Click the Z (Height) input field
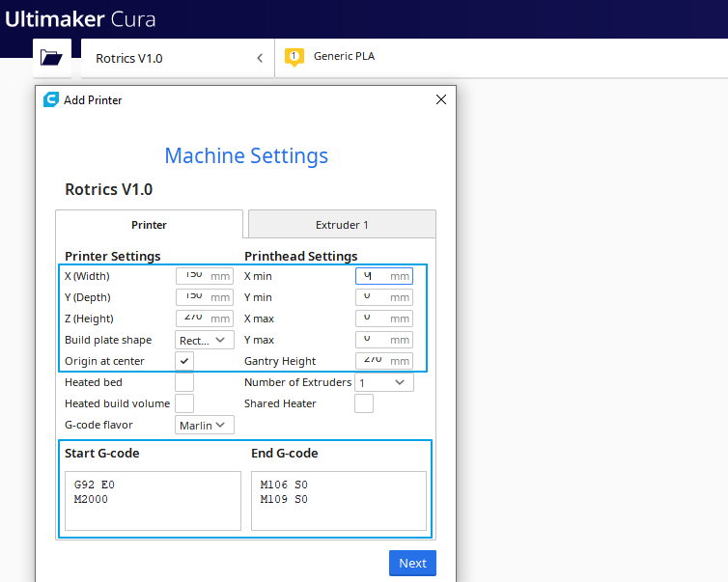This screenshot has height=582, width=728. click(x=205, y=319)
